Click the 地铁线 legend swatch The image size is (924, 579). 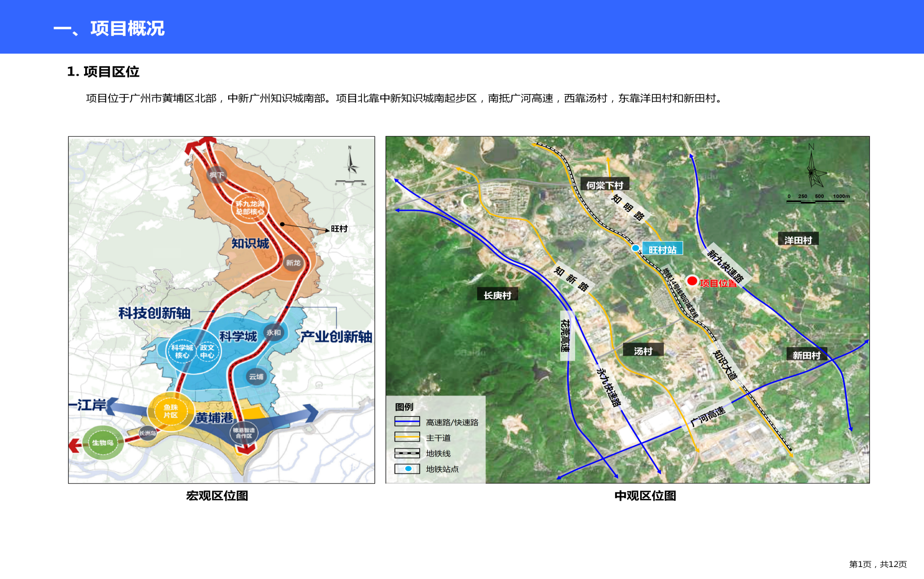407,453
